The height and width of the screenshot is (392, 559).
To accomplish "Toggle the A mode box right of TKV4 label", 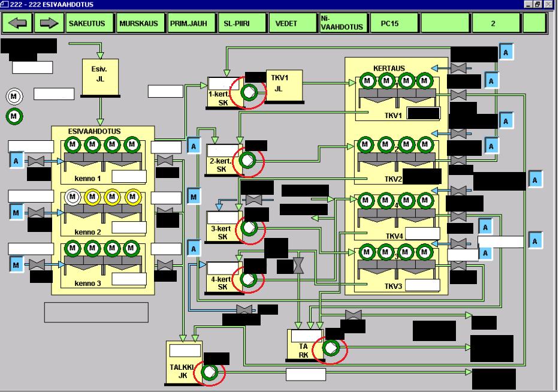I will point(485,227).
